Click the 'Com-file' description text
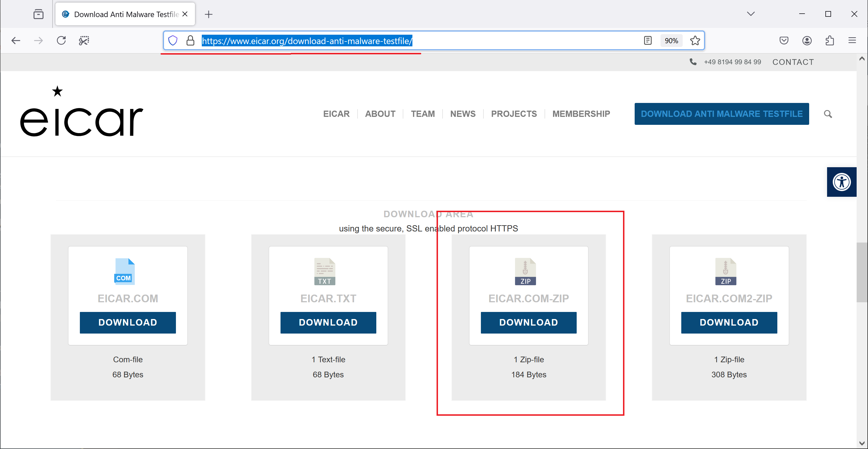The width and height of the screenshot is (868, 449). pos(128,359)
